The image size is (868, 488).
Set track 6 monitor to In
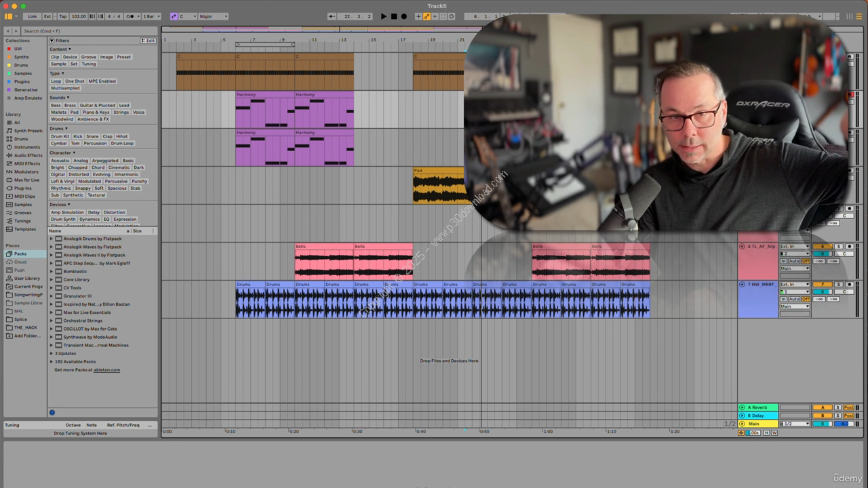[783, 261]
